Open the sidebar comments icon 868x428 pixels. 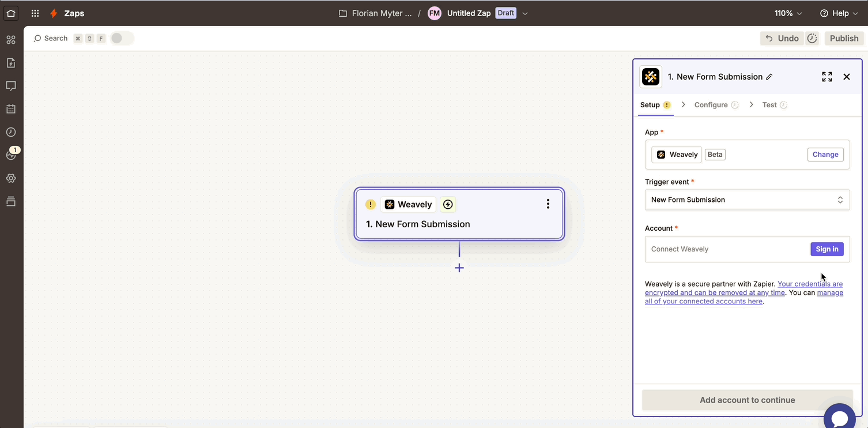tap(11, 86)
